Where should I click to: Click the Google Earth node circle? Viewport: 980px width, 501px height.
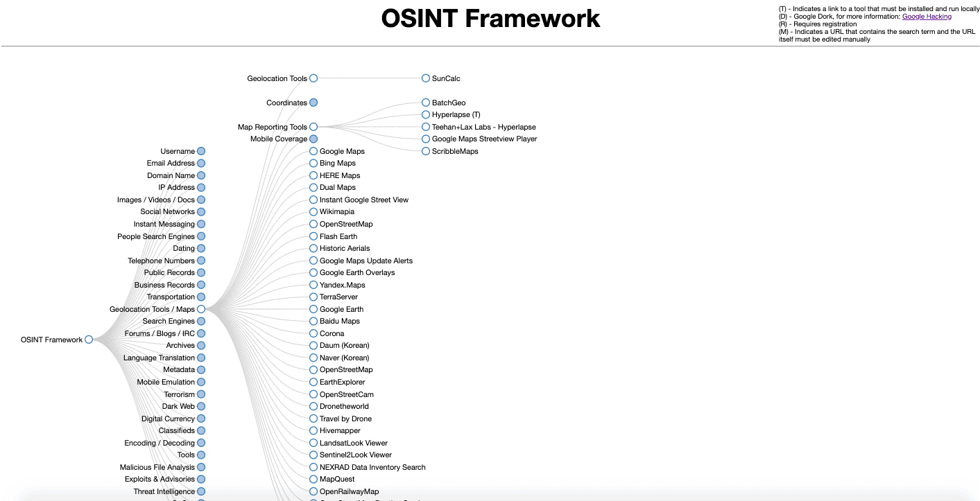[313, 309]
